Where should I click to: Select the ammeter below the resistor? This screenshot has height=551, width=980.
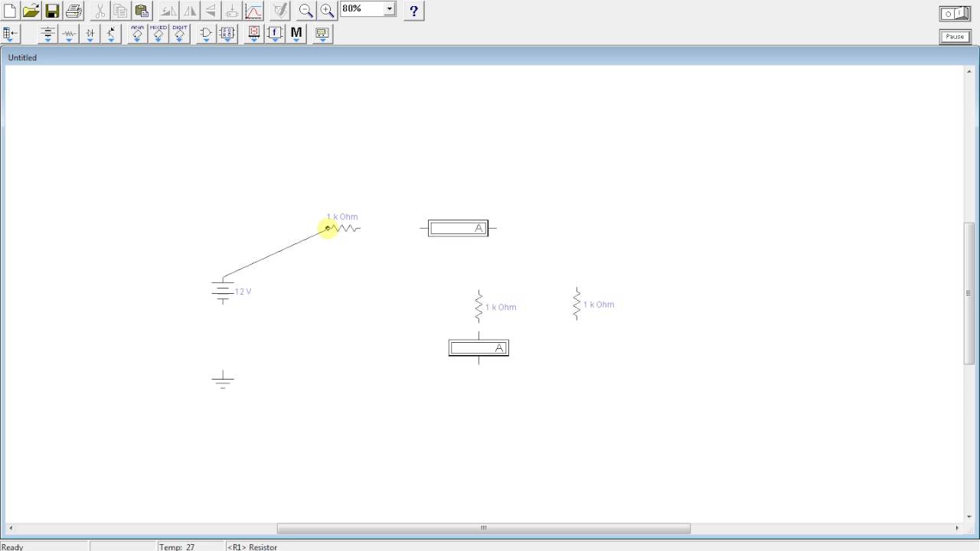(479, 348)
